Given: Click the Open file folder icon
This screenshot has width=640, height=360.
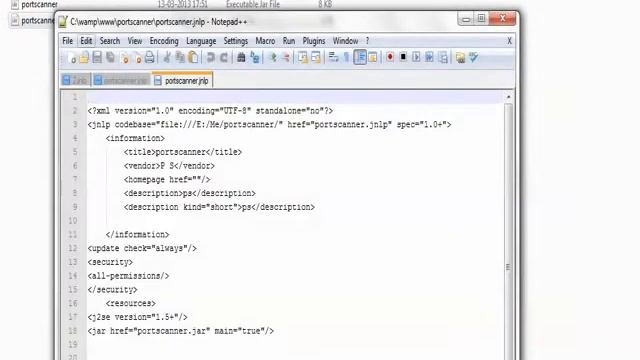Looking at the screenshot, I should pos(84,58).
